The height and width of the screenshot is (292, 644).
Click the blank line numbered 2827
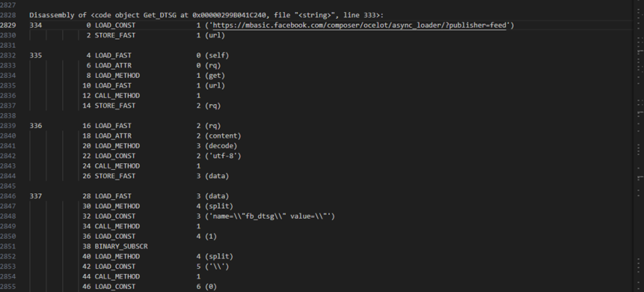[9, 5]
